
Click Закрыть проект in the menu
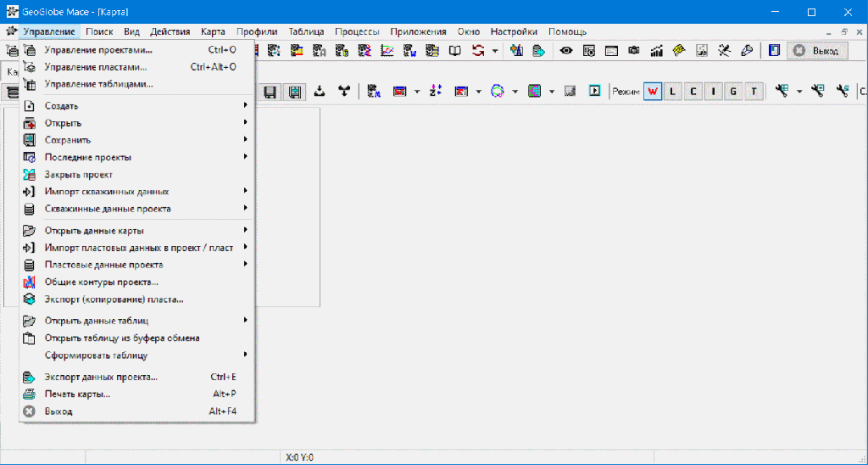point(78,175)
